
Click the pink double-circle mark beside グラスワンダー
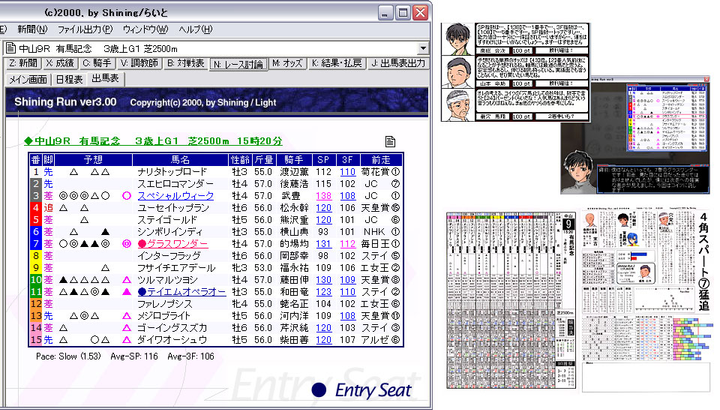point(127,244)
